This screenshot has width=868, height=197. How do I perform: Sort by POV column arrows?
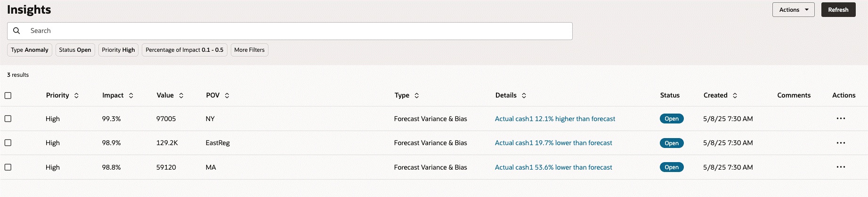coord(227,96)
